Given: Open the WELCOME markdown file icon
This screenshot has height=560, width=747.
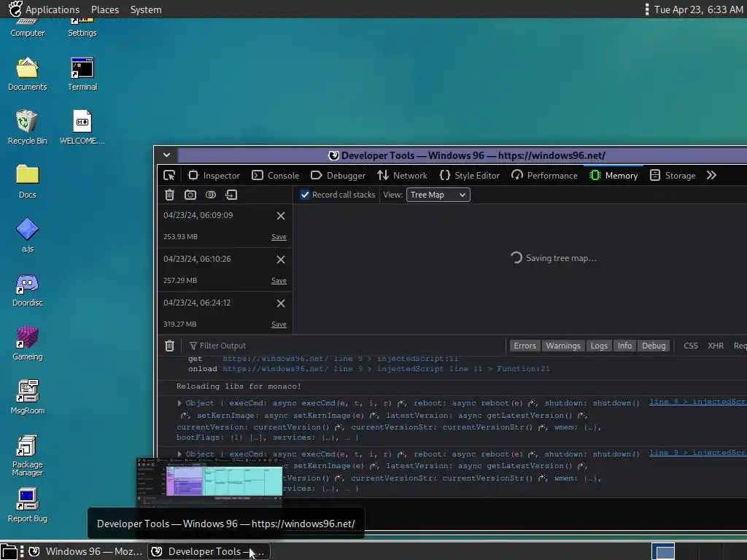Looking at the screenshot, I should pyautogui.click(x=82, y=128).
